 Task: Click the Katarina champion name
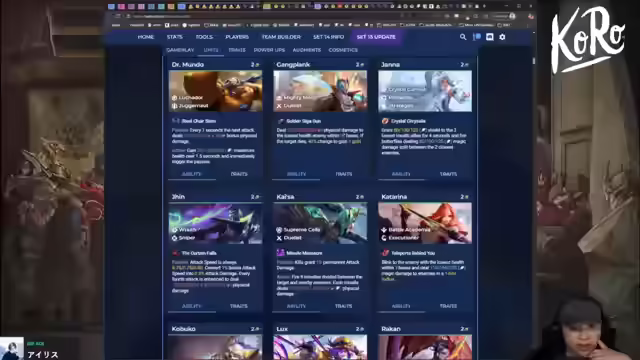pyautogui.click(x=394, y=197)
